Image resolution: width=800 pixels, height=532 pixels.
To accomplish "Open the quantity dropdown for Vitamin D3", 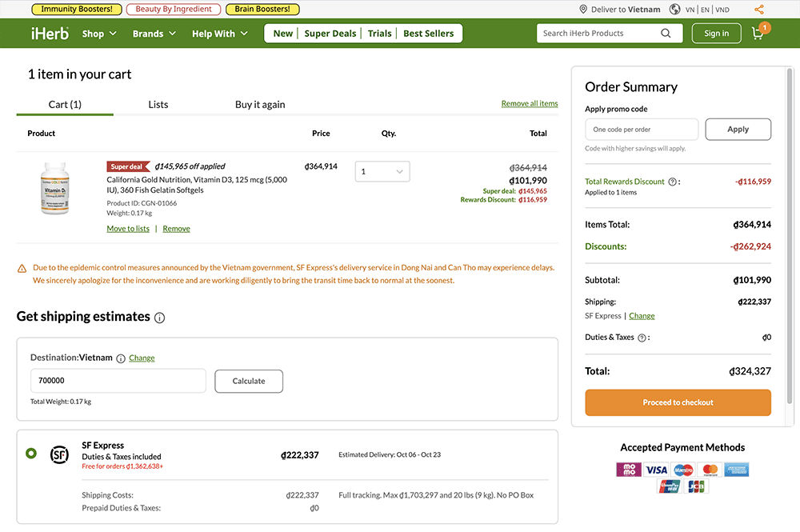I will 382,171.
